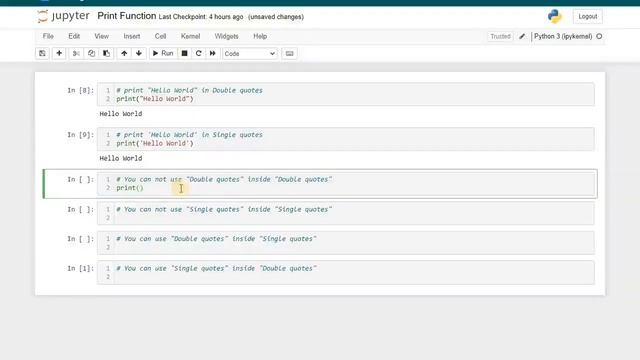The width and height of the screenshot is (640, 360).
Task: Open the Insert menu
Action: (131, 36)
